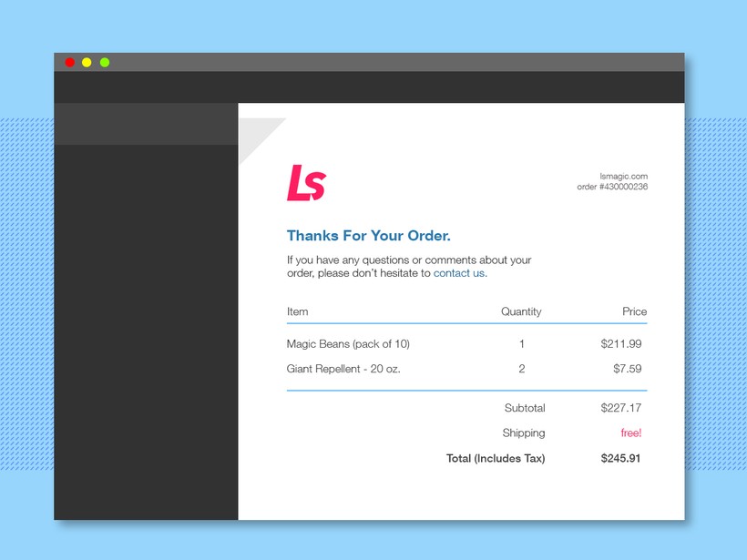Open the "contact us" link
The height and width of the screenshot is (560, 747).
[x=458, y=273]
